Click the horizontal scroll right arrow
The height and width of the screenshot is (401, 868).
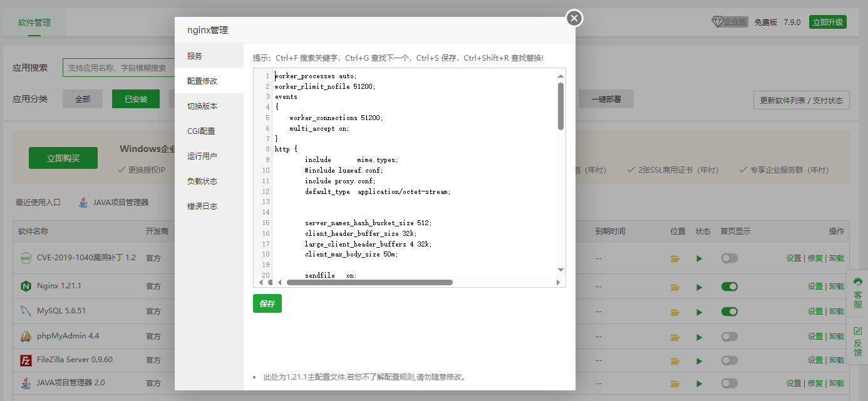(x=558, y=282)
